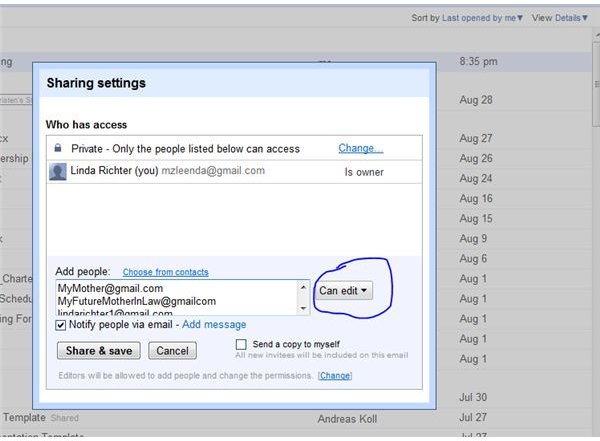The image size is (600, 441).
Task: Click the up arrow in Add people box
Action: point(303,287)
